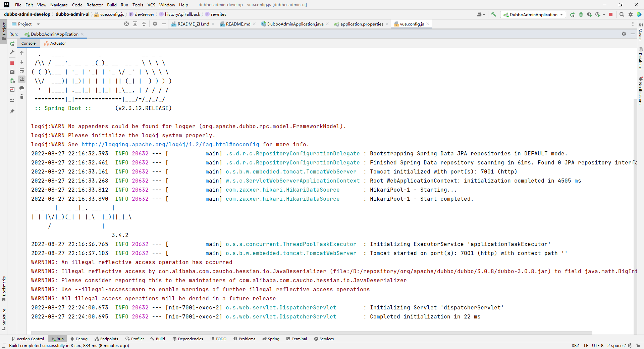
Task: Open the Code With Me user dropdown
Action: click(481, 14)
